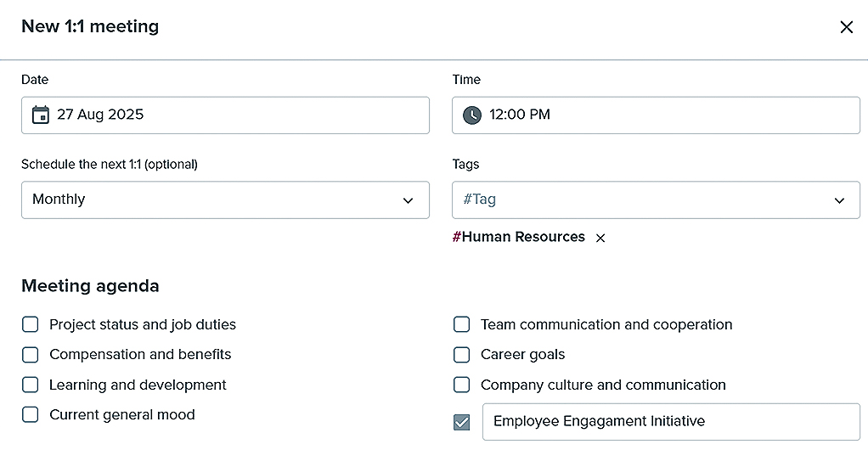Image resolution: width=868 pixels, height=461 pixels.
Task: Remove the Human Resources tag
Action: point(600,239)
